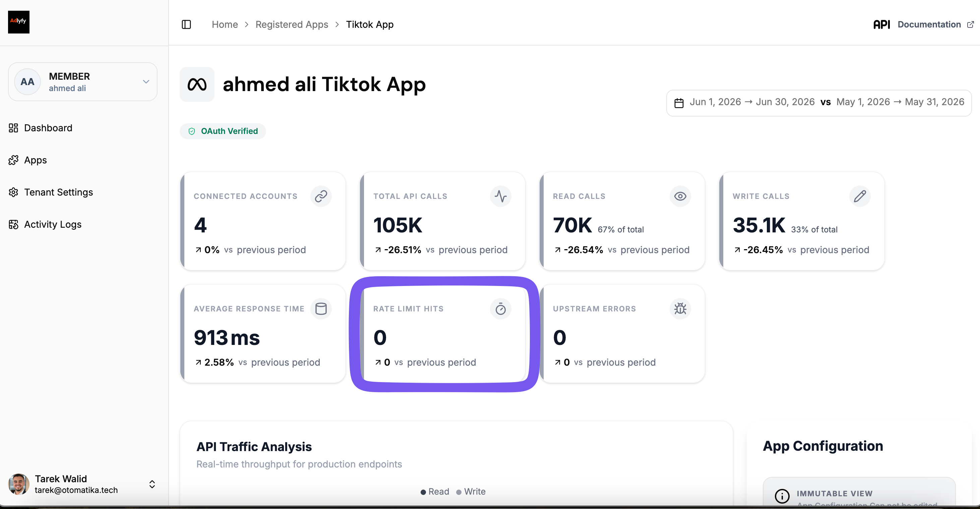Click the up-down chevron beside Tarek Walid
This screenshot has height=509, width=980.
152,484
